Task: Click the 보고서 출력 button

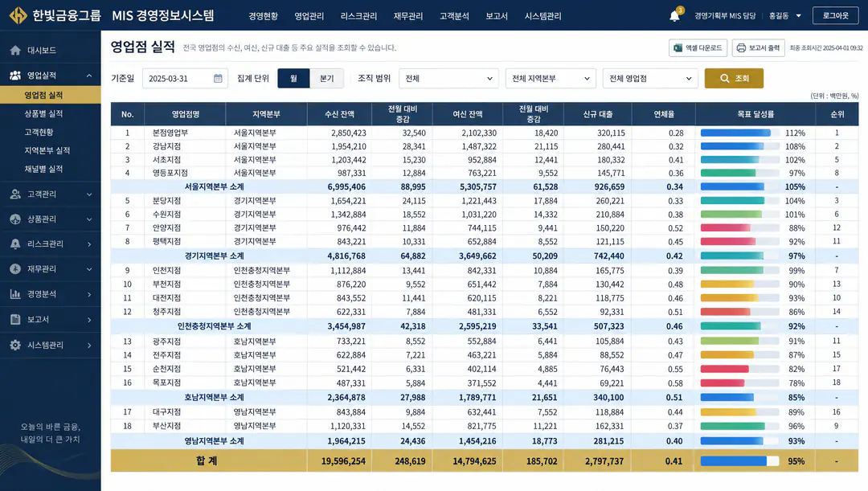Action: 759,48
